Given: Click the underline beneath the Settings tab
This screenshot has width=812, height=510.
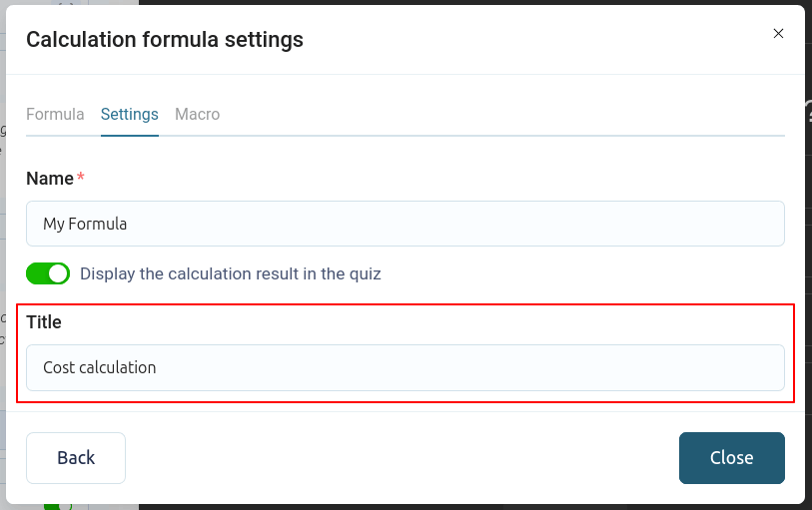Looking at the screenshot, I should coord(129,135).
